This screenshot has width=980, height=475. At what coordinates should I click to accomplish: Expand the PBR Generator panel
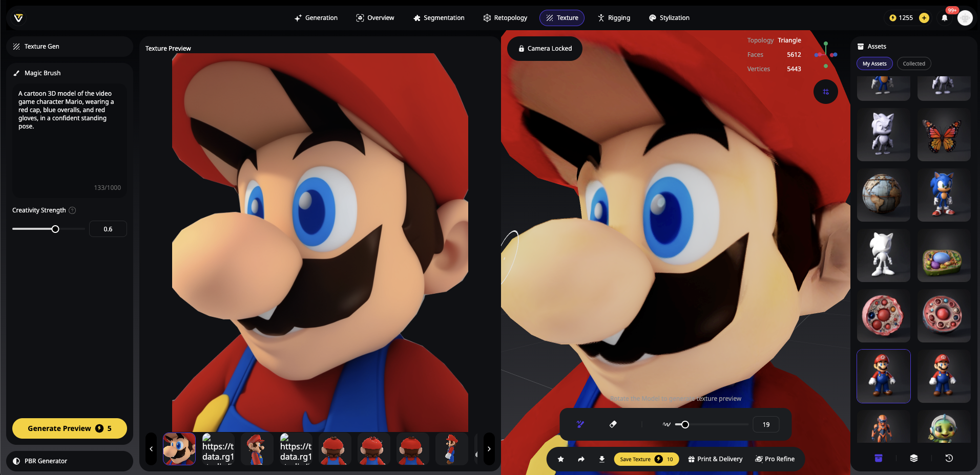click(70, 461)
